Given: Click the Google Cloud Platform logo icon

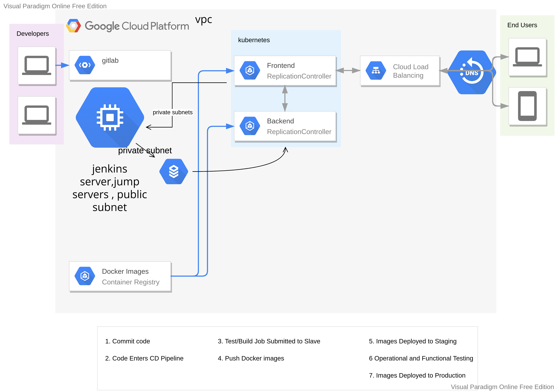Looking at the screenshot, I should coord(74,26).
